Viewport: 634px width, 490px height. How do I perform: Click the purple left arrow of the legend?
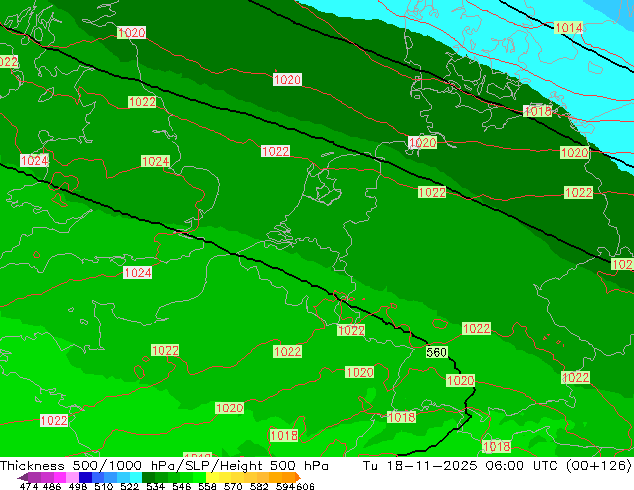(23, 477)
